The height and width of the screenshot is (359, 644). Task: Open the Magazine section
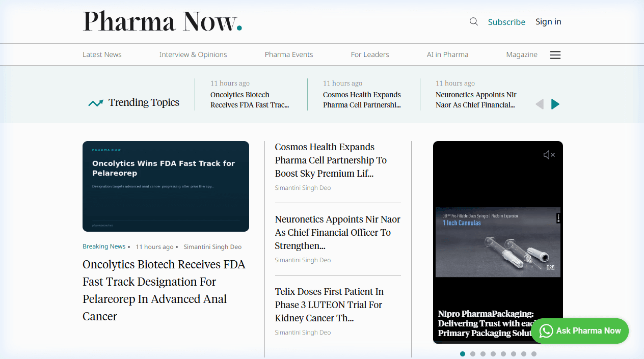(x=522, y=54)
